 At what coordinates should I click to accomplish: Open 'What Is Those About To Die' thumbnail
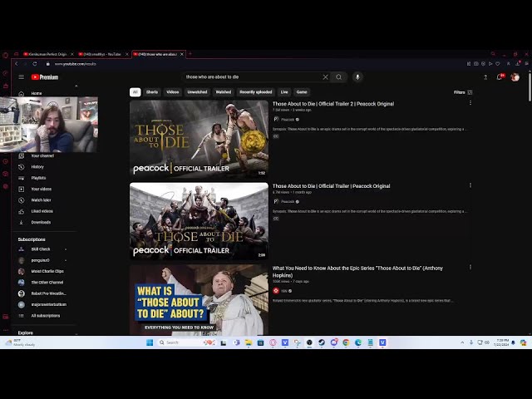(199, 300)
